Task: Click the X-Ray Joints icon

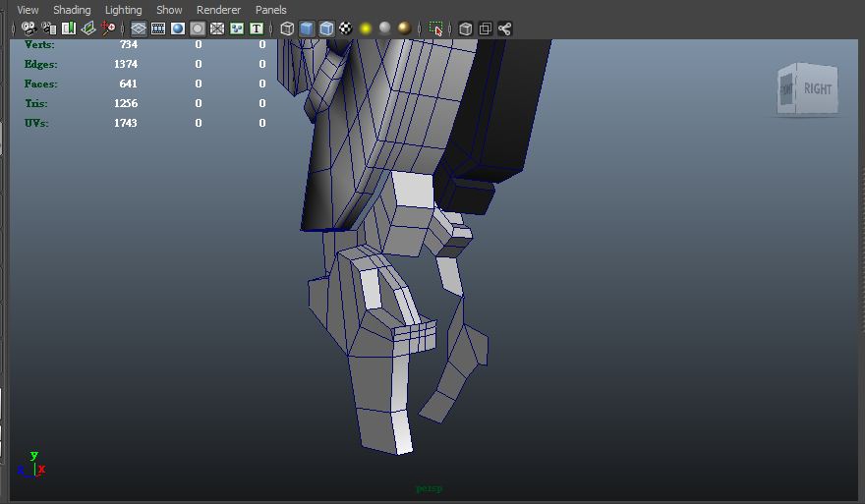Action: point(505,28)
